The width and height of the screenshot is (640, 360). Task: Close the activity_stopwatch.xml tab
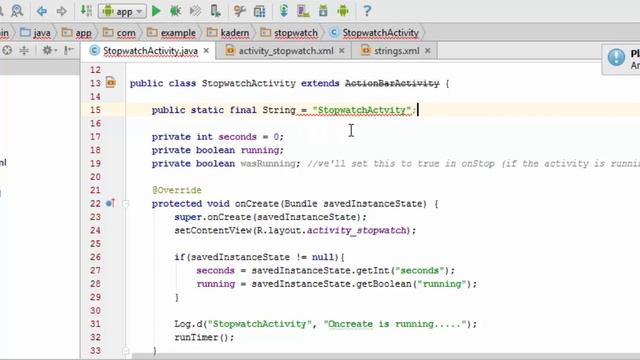(342, 51)
